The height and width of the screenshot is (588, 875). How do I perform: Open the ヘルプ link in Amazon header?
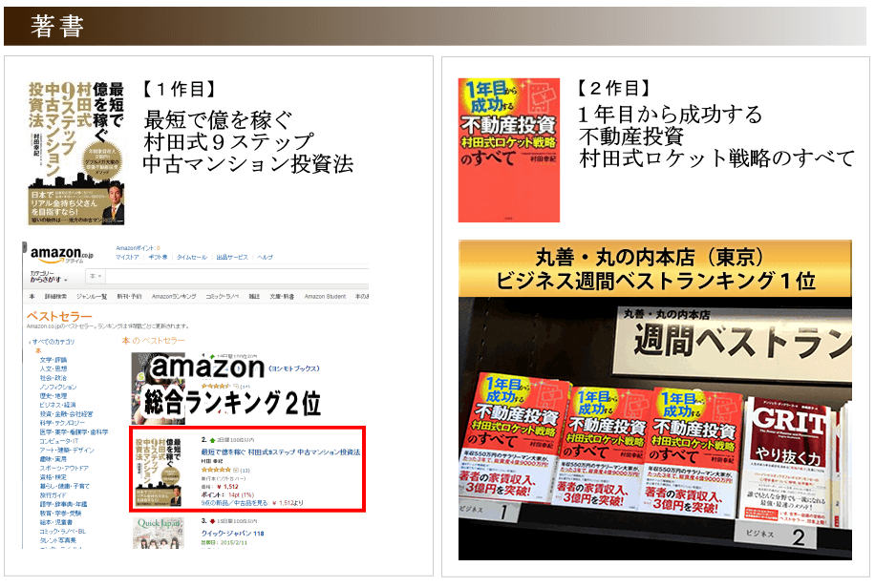(265, 257)
